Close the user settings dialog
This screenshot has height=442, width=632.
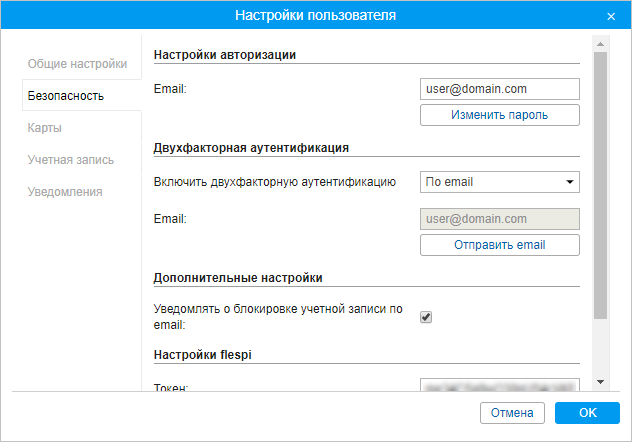tap(611, 16)
